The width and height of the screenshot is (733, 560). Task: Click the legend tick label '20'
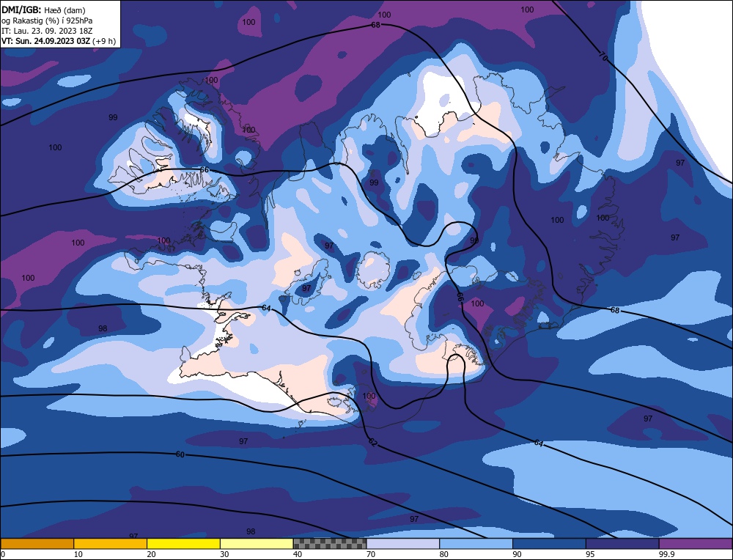[152, 554]
